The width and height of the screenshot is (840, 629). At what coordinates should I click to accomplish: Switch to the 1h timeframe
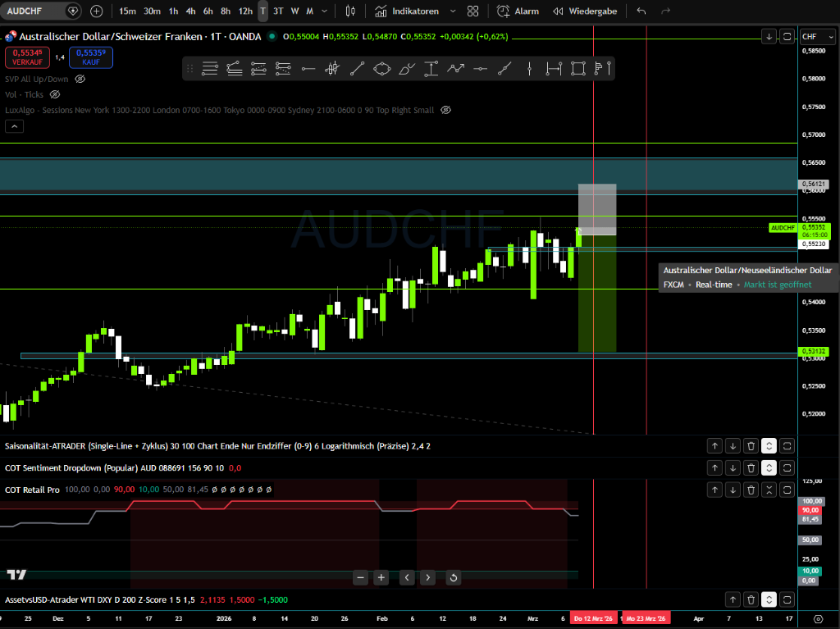tap(171, 11)
